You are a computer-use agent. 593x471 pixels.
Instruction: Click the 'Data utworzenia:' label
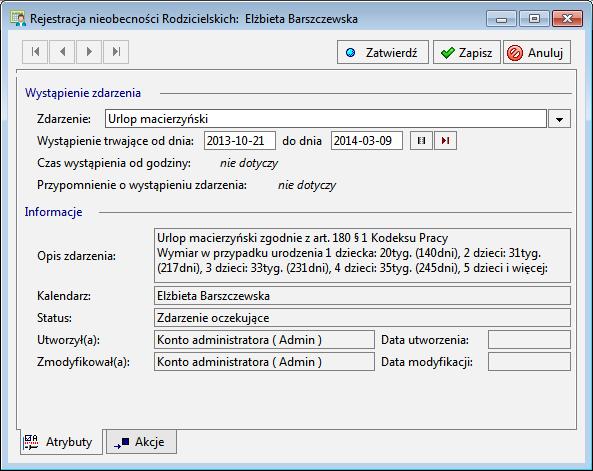pyautogui.click(x=425, y=340)
